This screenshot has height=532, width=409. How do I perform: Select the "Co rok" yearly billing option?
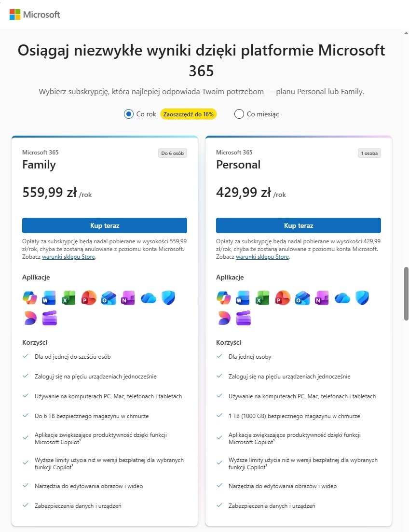[x=129, y=114]
